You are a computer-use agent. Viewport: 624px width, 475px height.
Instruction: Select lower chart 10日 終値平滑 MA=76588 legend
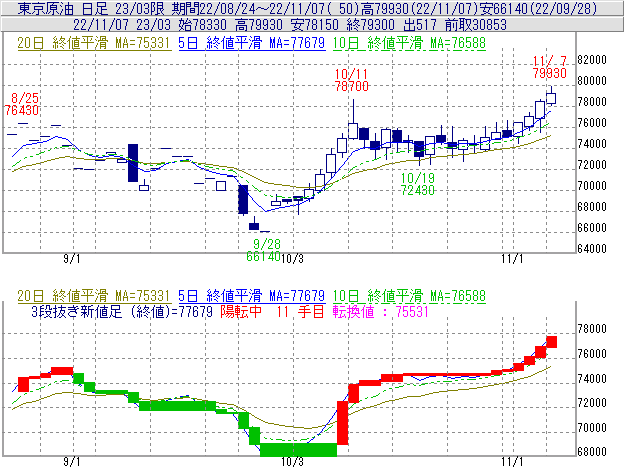(409, 296)
